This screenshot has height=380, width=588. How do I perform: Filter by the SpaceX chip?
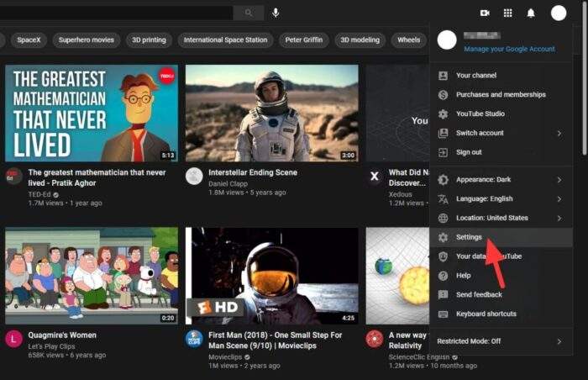point(29,40)
